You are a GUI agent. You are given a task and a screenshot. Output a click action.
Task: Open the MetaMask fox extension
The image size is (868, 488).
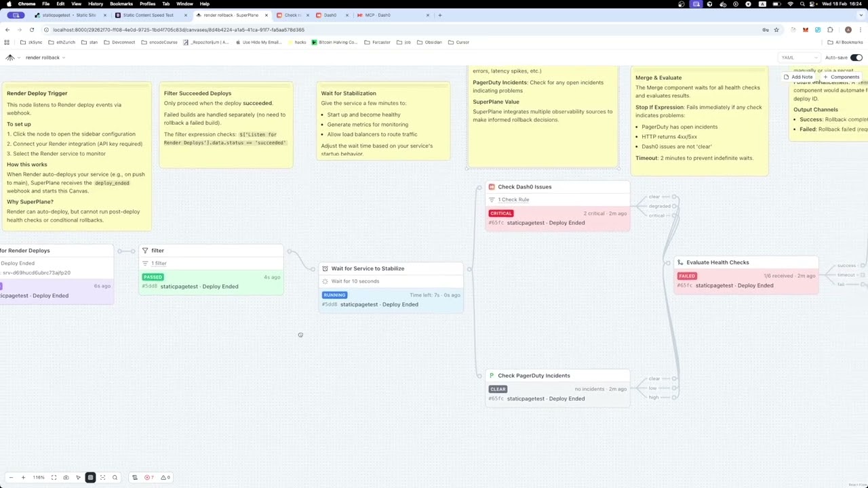tap(806, 30)
